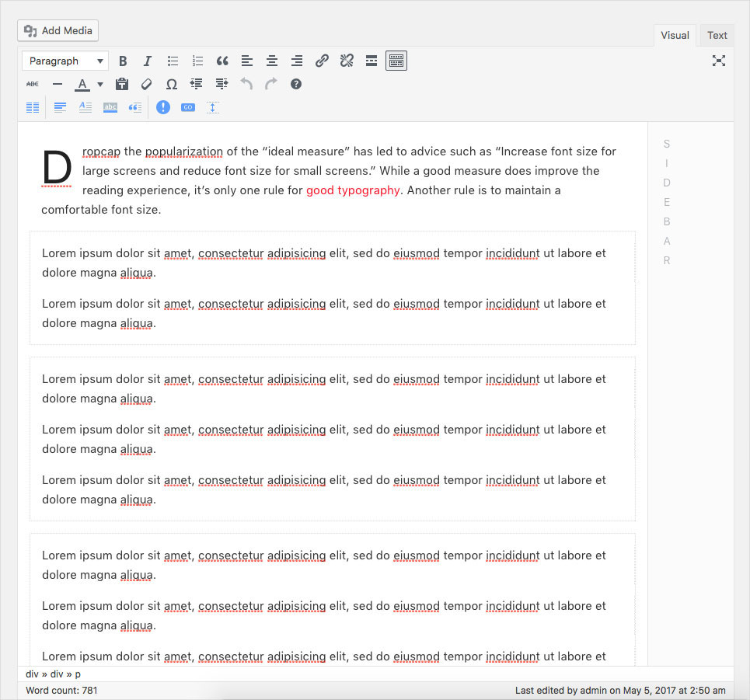Insert the Read More tag
This screenshot has width=750, height=700.
click(x=372, y=61)
